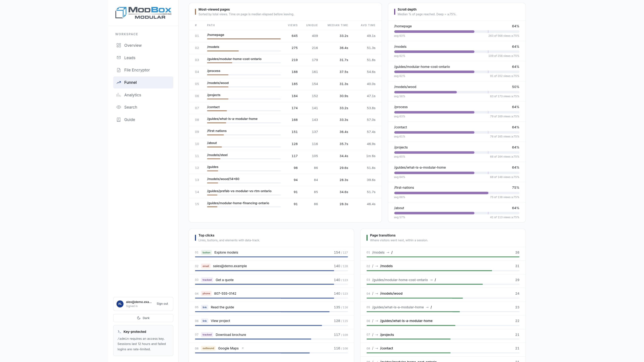Viewport: 644px width, 362px height.
Task: Sign out of the account
Action: (x=162, y=304)
